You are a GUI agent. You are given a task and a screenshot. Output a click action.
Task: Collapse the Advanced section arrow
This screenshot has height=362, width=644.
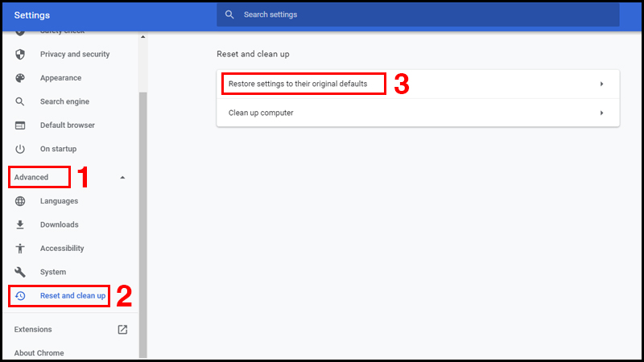(x=122, y=177)
